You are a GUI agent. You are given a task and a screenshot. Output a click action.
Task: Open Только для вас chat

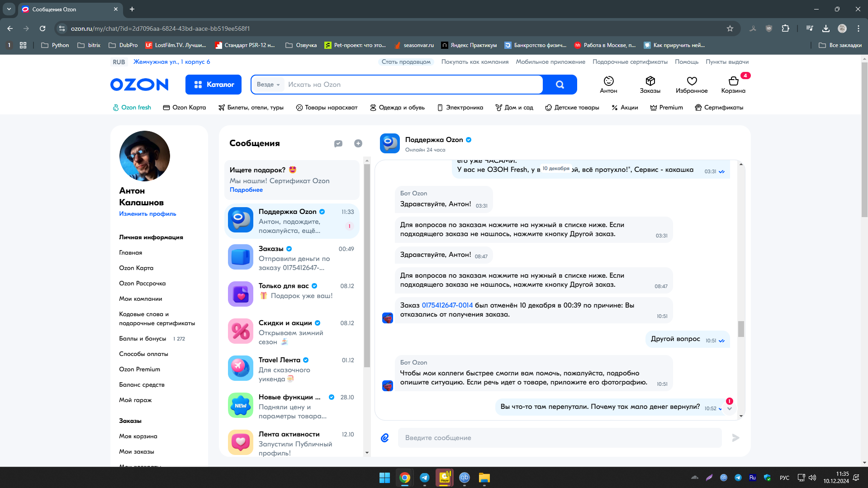292,294
